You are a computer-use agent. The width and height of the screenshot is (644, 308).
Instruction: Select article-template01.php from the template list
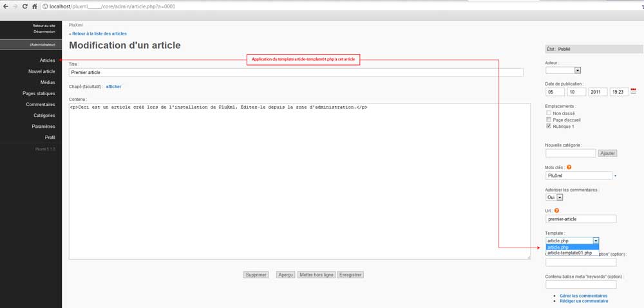click(569, 253)
